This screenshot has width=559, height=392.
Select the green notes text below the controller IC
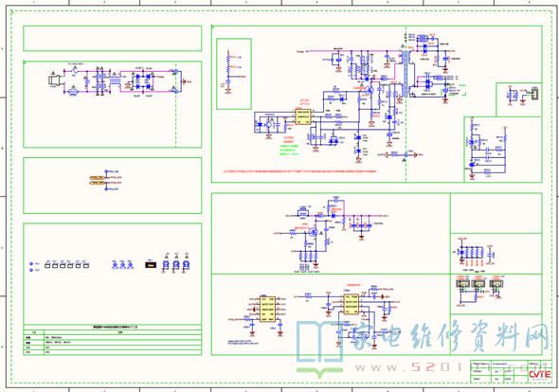pyautogui.click(x=289, y=150)
